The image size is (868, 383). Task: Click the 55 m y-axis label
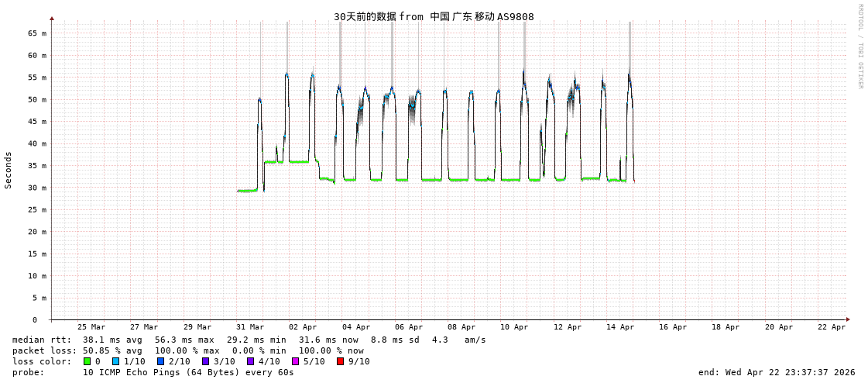pos(37,78)
